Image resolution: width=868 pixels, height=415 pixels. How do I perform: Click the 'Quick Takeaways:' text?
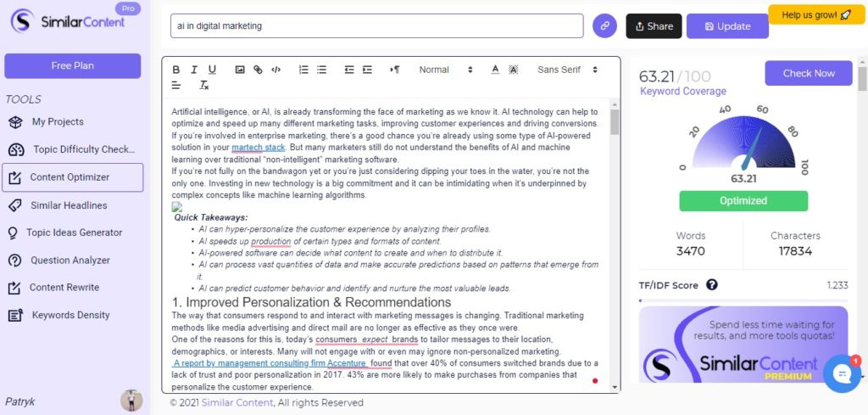click(211, 218)
